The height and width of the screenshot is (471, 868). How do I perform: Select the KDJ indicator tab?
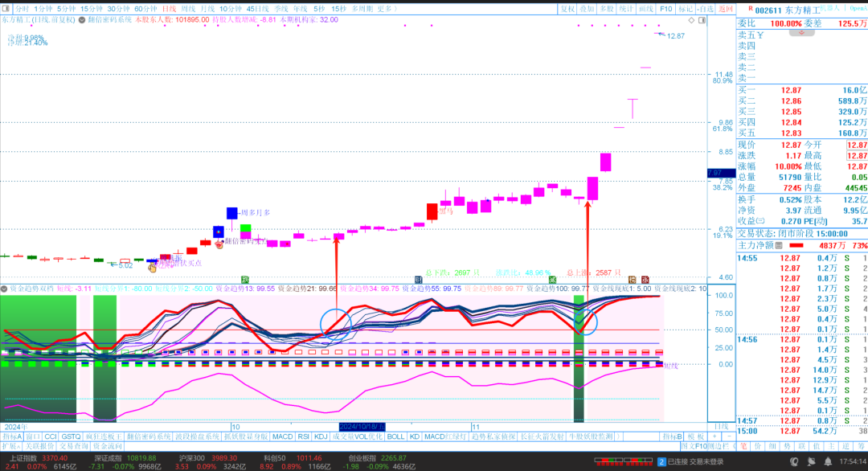(x=321, y=436)
